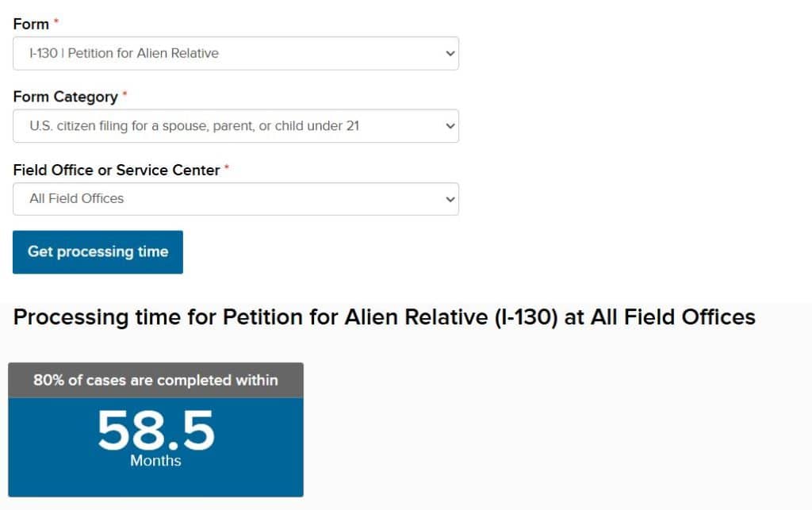Screen dimensions: 812x510
Task: Click the Processing time for Petition heading
Action: (384, 317)
